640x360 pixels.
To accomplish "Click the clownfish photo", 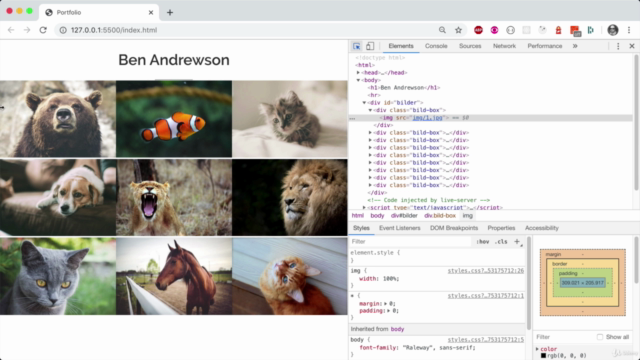I will (174, 119).
